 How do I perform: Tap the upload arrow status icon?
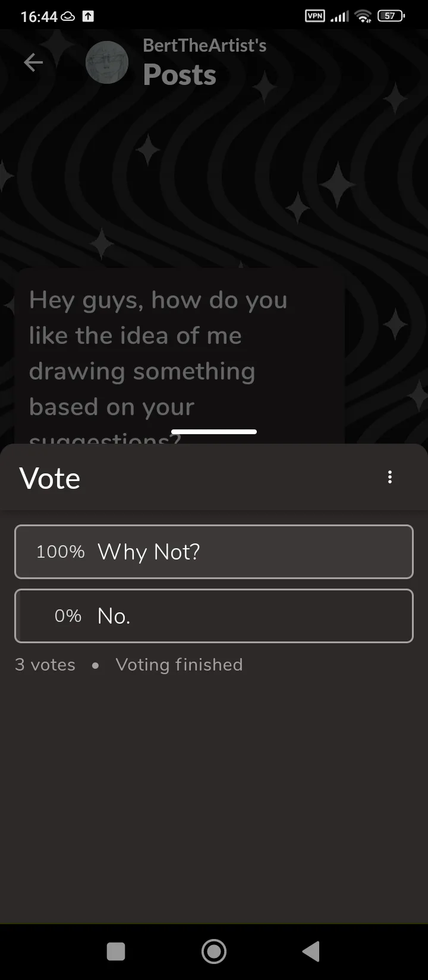click(x=88, y=17)
